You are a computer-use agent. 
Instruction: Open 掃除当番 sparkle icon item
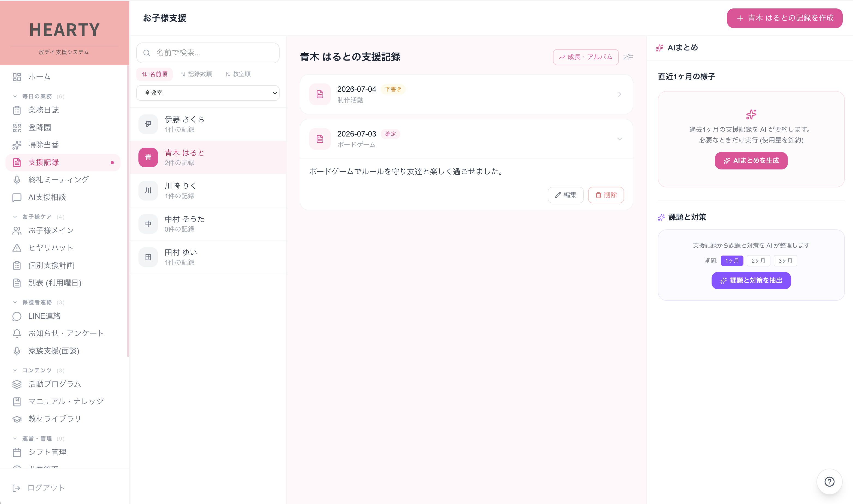point(63,145)
